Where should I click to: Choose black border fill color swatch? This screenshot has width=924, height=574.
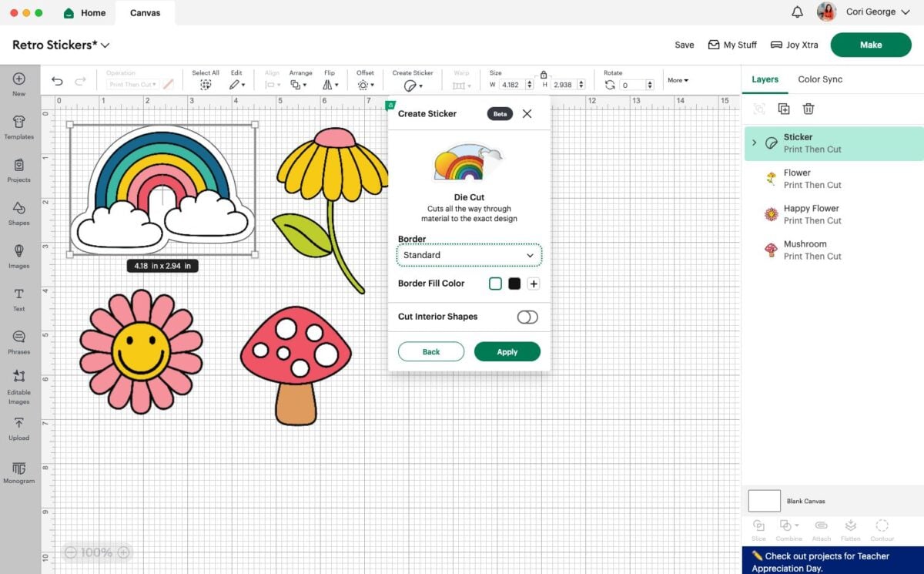514,284
